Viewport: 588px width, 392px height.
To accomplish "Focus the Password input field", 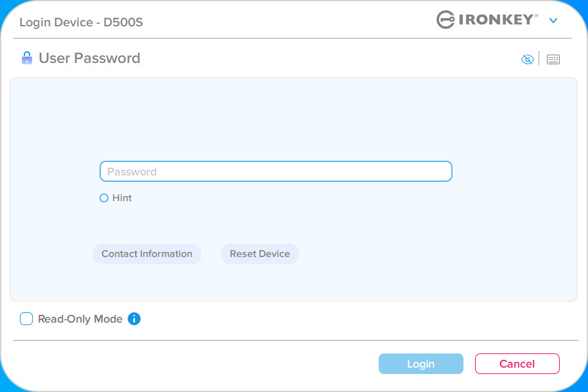I will (275, 172).
